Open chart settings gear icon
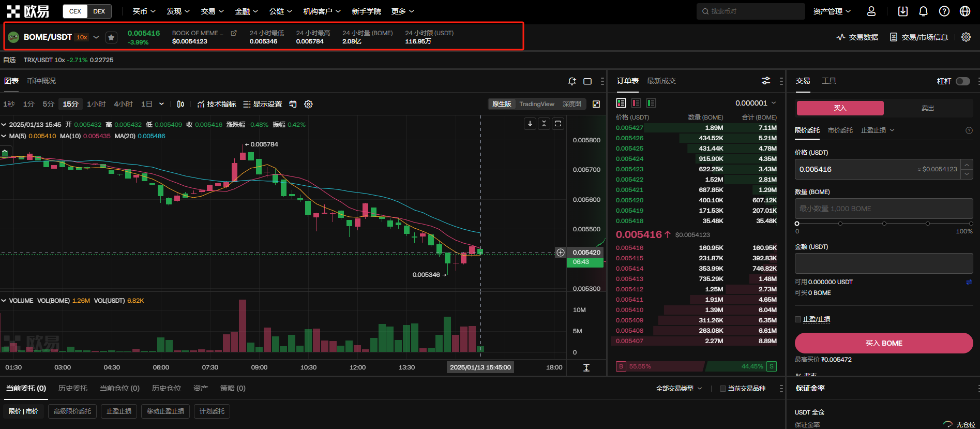The height and width of the screenshot is (429, 980). pyautogui.click(x=308, y=104)
